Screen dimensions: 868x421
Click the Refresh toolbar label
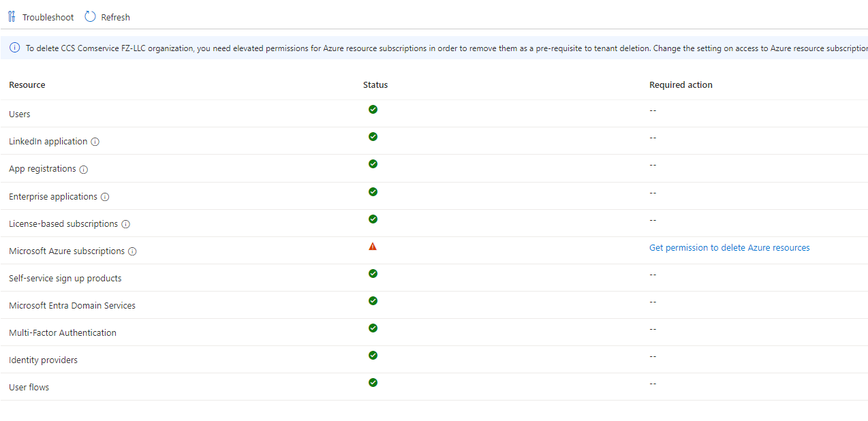tap(115, 16)
